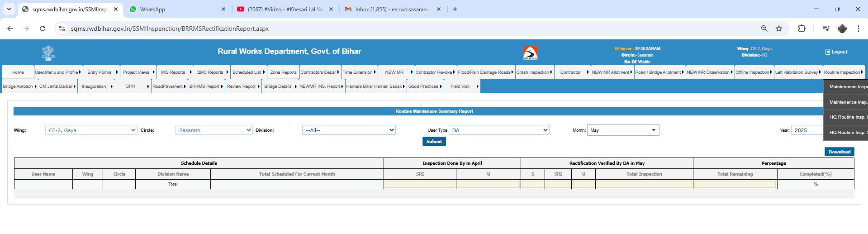Screen dimensions: 868x234
Task: Open the browser extensions puzzle icon
Action: tap(802, 29)
